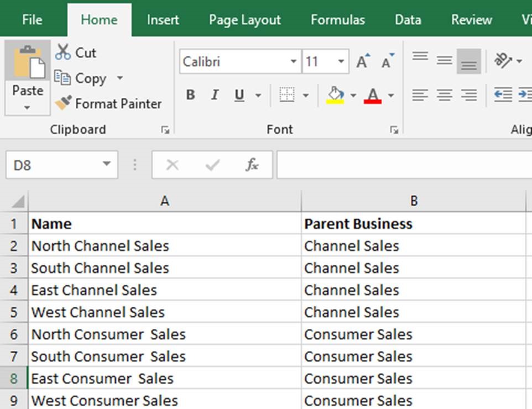Open the font size dropdown
Viewport: 532px width, 409px height.
click(341, 62)
